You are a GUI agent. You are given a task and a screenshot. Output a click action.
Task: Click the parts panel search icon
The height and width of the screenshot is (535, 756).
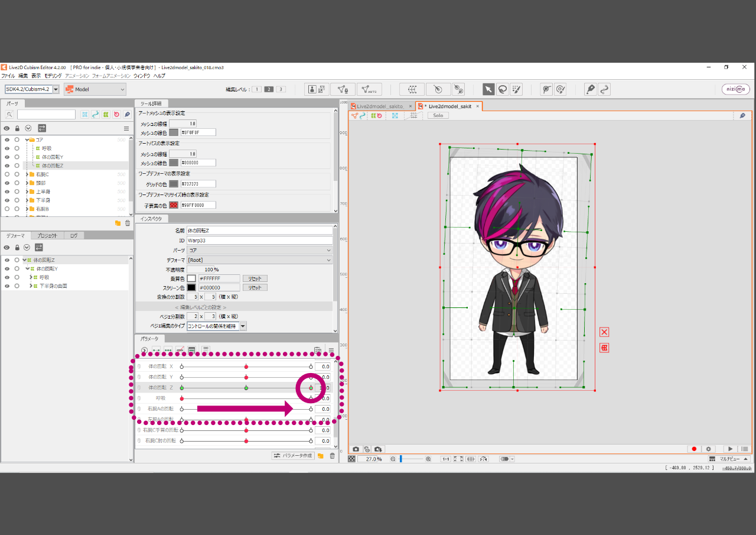(9, 114)
